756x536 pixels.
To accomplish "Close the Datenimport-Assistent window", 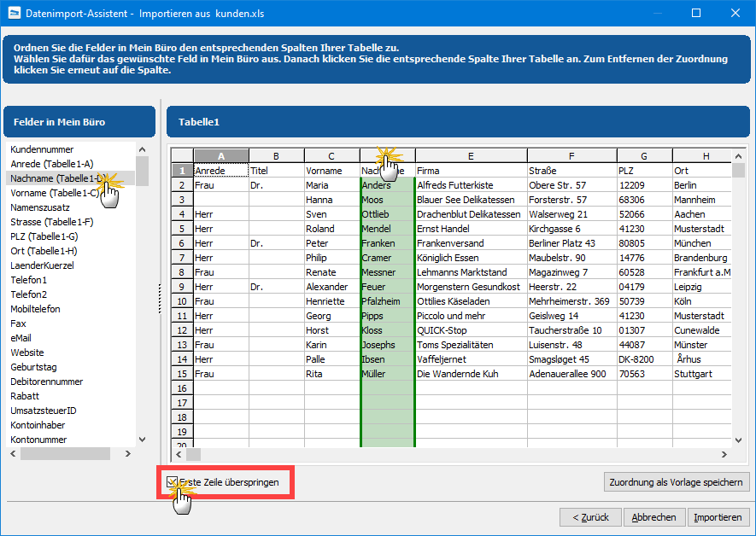I will (733, 13).
